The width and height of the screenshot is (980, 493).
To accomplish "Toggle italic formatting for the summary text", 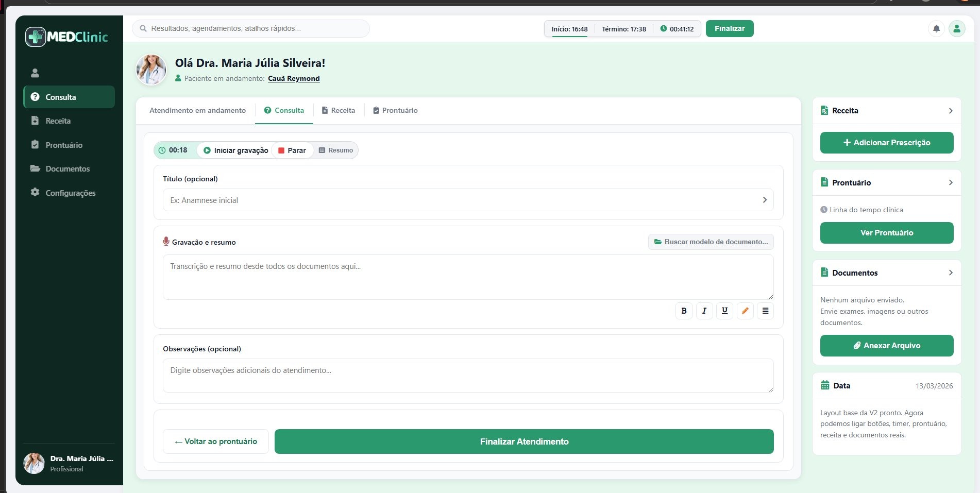I will point(704,311).
